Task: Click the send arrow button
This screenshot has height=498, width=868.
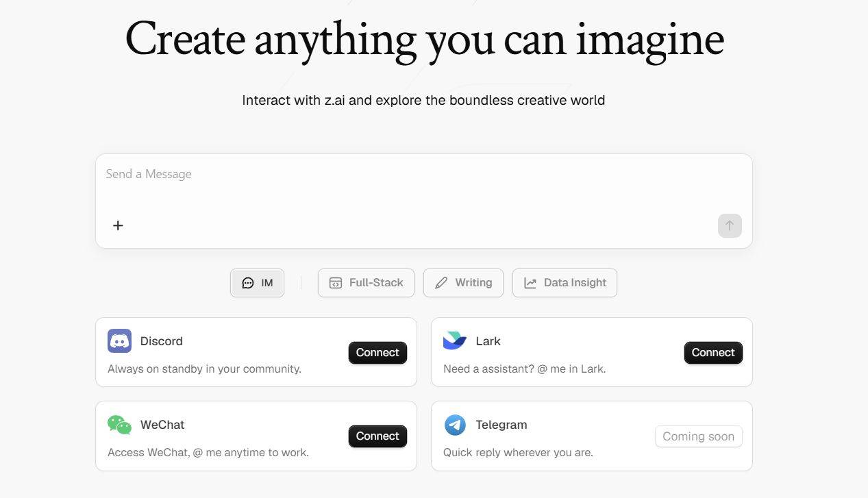Action: [730, 225]
